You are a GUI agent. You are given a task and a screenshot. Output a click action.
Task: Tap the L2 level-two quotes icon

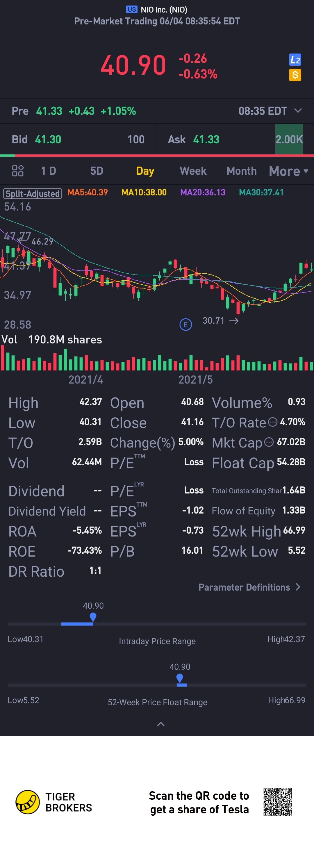(x=295, y=60)
